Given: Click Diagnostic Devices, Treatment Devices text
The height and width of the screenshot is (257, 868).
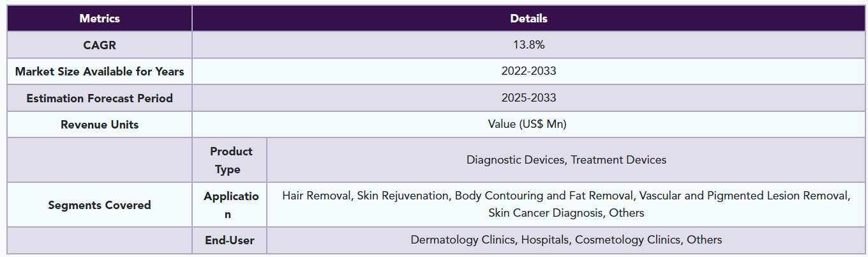Looking at the screenshot, I should coord(566,160).
